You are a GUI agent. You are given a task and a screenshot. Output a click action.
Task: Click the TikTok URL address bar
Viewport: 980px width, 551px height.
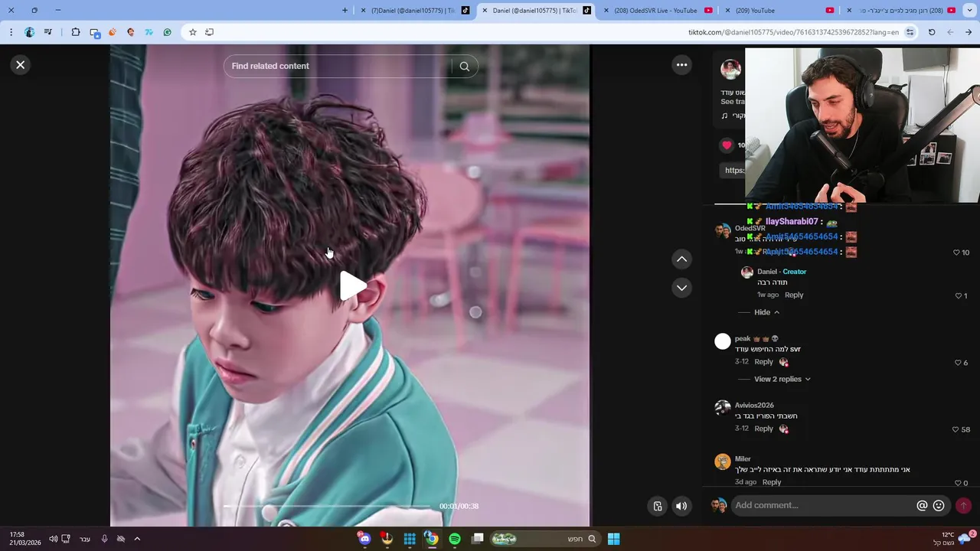pos(793,32)
